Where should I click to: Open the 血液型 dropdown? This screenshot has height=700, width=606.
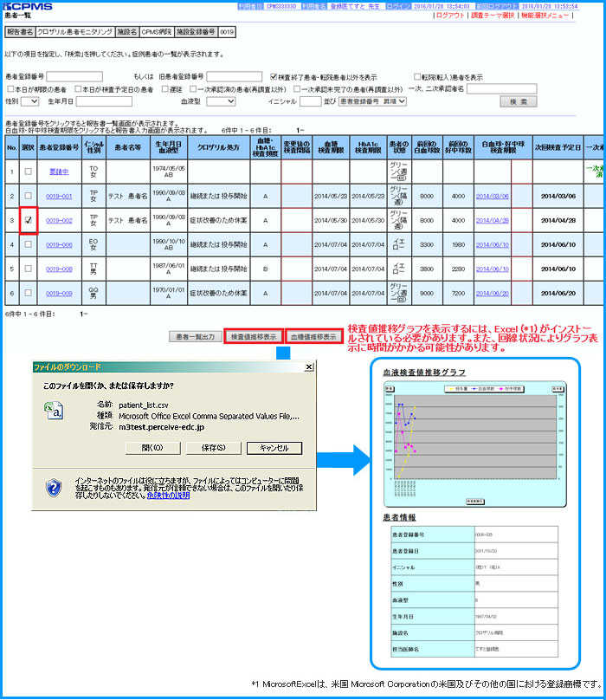click(221, 101)
